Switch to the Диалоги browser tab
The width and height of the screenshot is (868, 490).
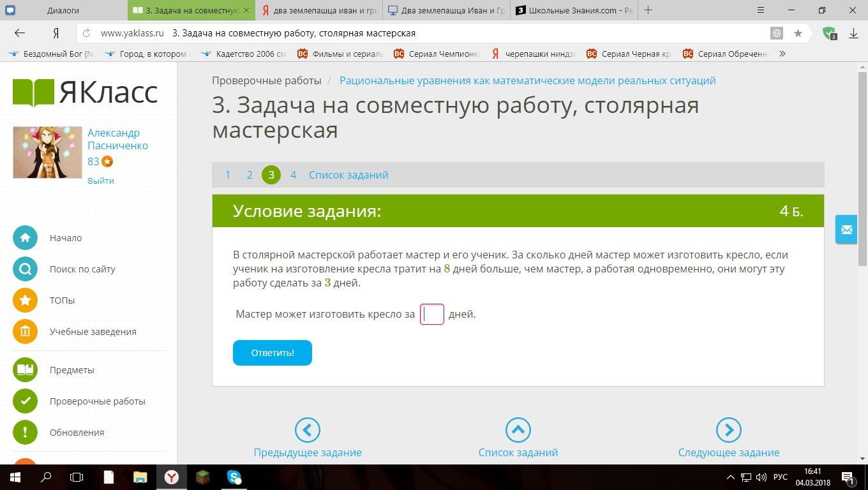[63, 10]
